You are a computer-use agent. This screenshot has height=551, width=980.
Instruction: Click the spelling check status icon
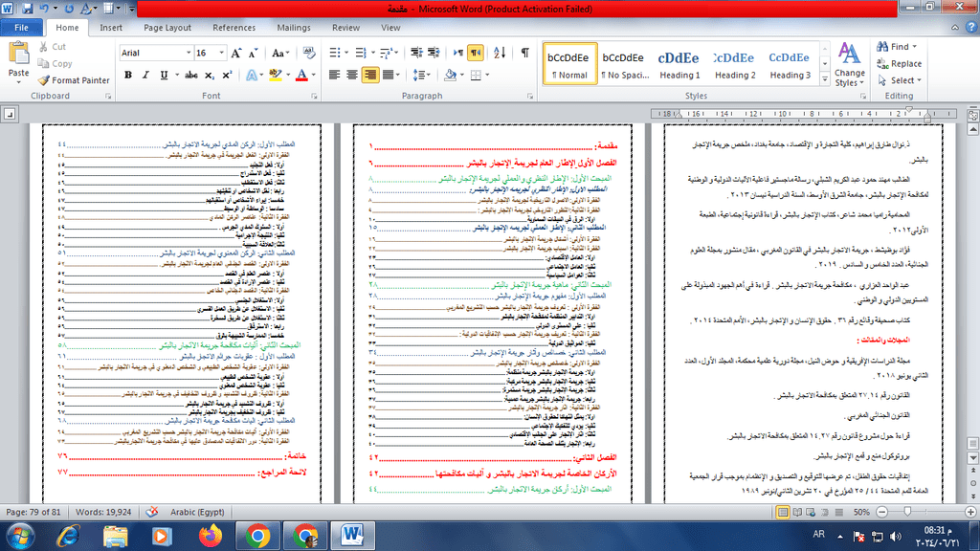[152, 513]
